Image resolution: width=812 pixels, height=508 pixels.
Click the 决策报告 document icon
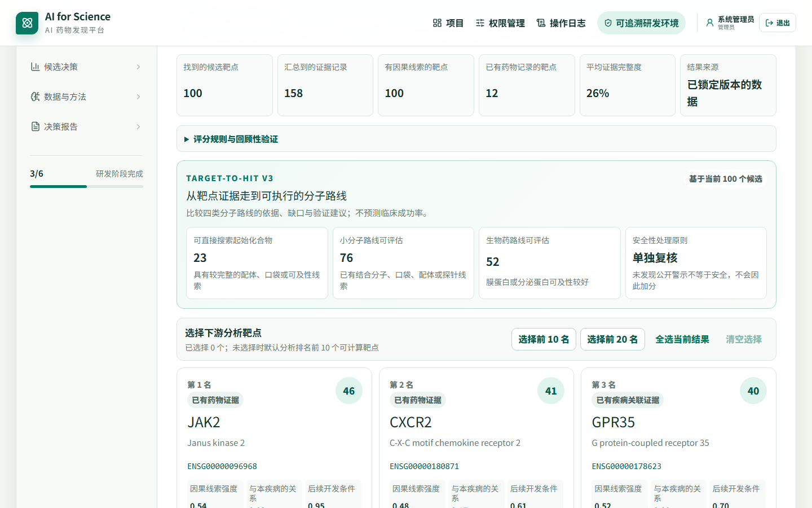[x=35, y=126]
